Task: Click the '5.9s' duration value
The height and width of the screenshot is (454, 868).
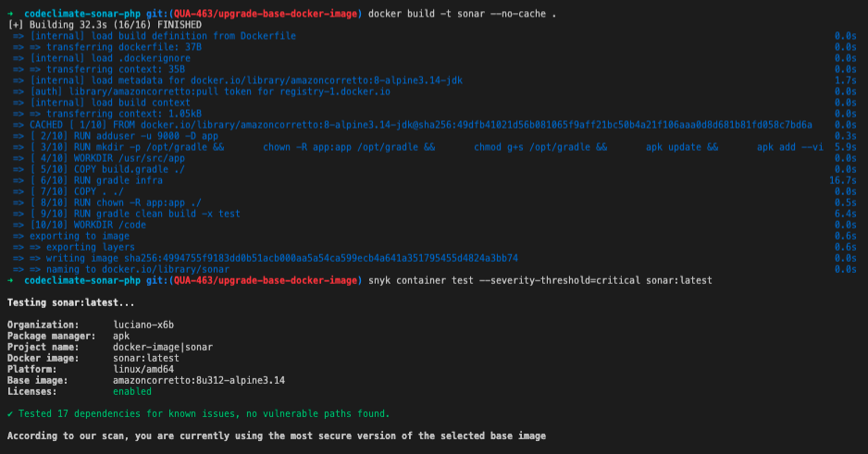Action: (x=845, y=147)
